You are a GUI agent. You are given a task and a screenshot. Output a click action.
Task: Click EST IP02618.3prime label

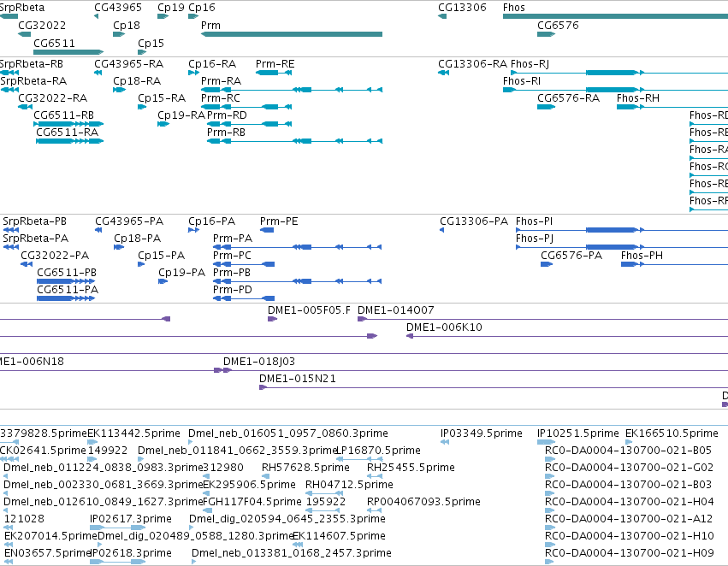(x=131, y=554)
